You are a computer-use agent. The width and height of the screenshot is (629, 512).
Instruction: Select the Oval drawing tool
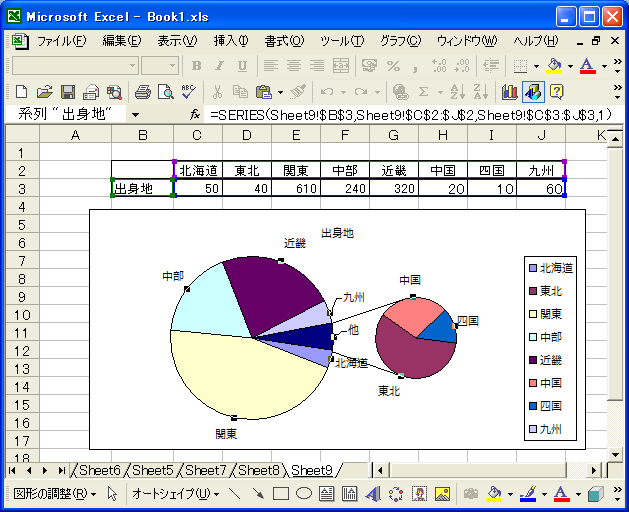[x=304, y=494]
